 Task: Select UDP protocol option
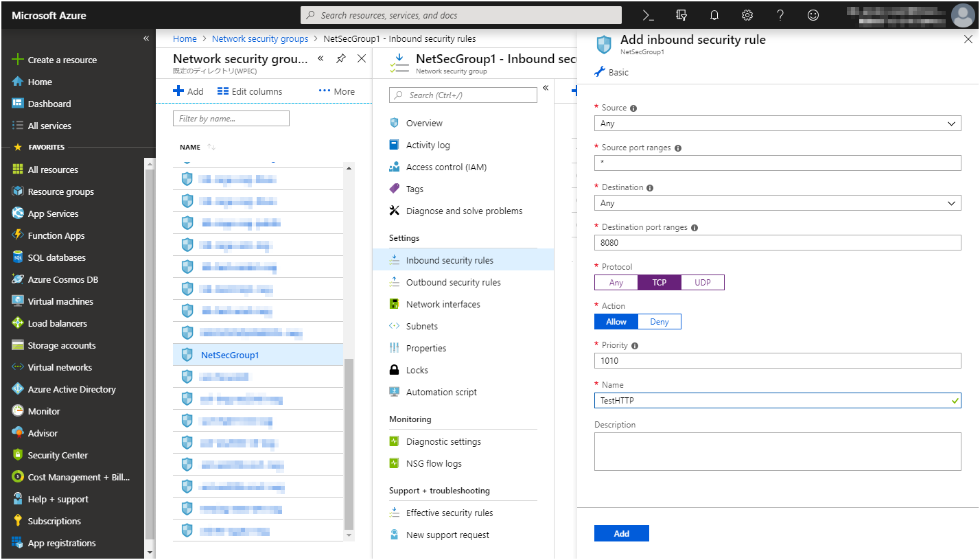pyautogui.click(x=702, y=283)
